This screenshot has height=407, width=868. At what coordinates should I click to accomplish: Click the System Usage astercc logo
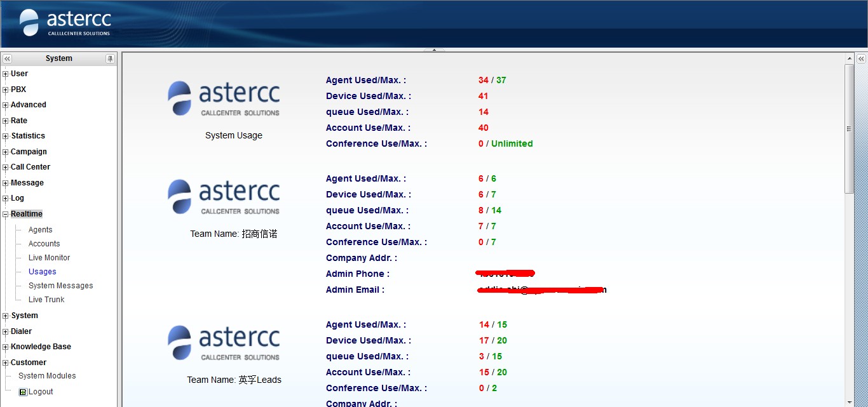pyautogui.click(x=224, y=98)
